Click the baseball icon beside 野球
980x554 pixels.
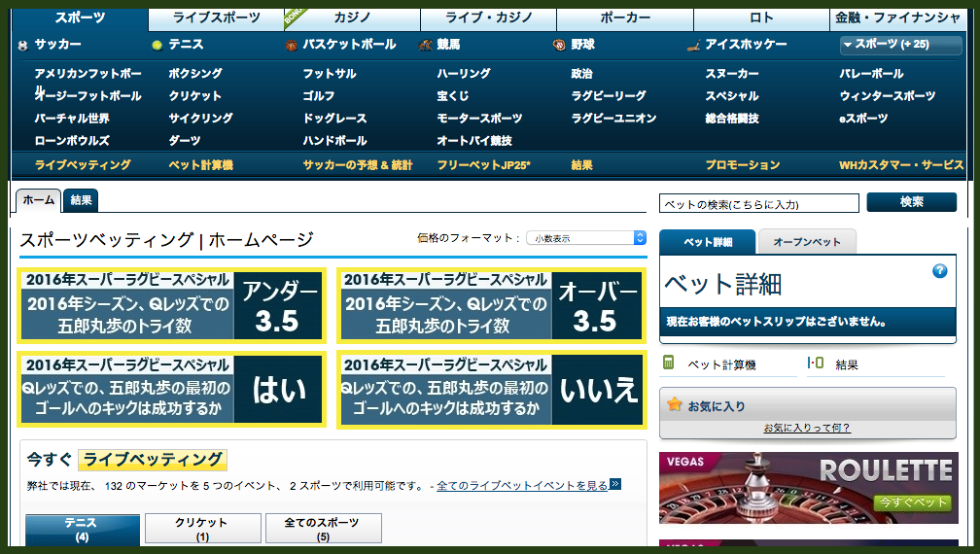click(x=559, y=45)
